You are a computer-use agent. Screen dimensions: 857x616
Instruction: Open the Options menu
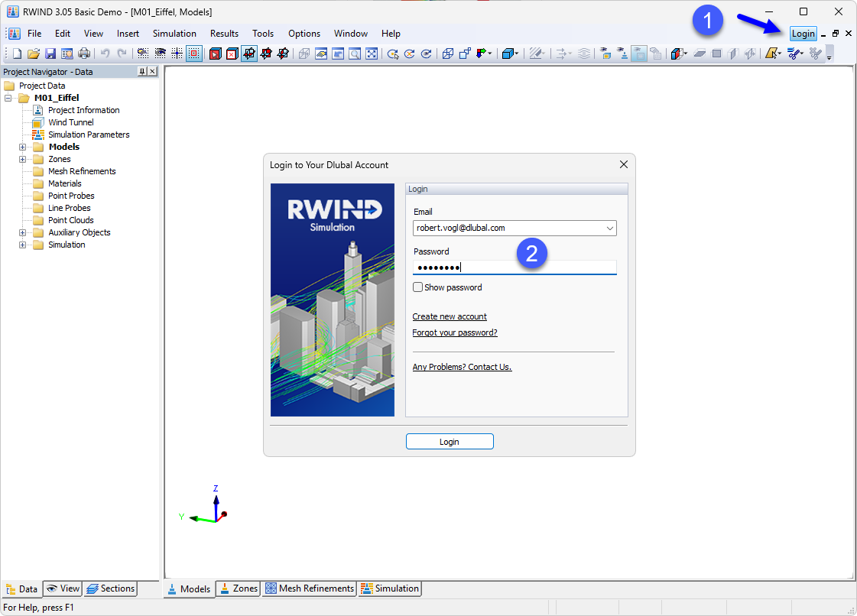[304, 34]
